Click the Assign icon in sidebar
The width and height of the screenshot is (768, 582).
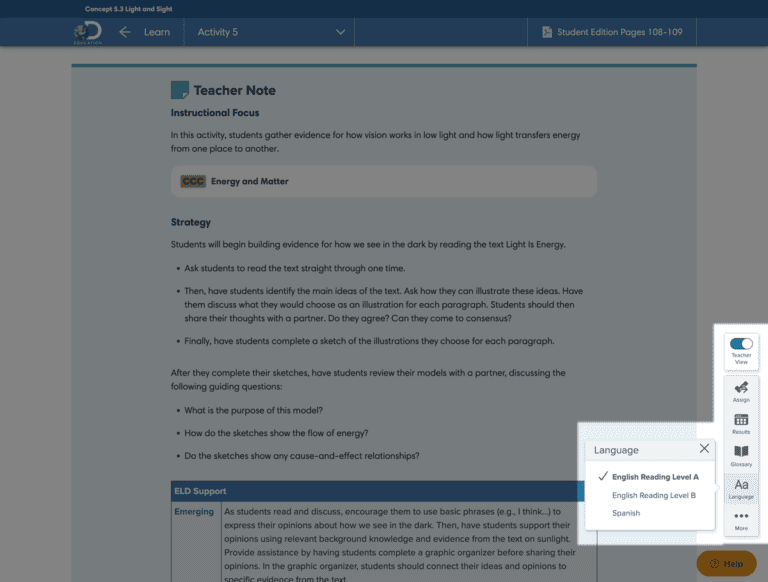tap(741, 390)
